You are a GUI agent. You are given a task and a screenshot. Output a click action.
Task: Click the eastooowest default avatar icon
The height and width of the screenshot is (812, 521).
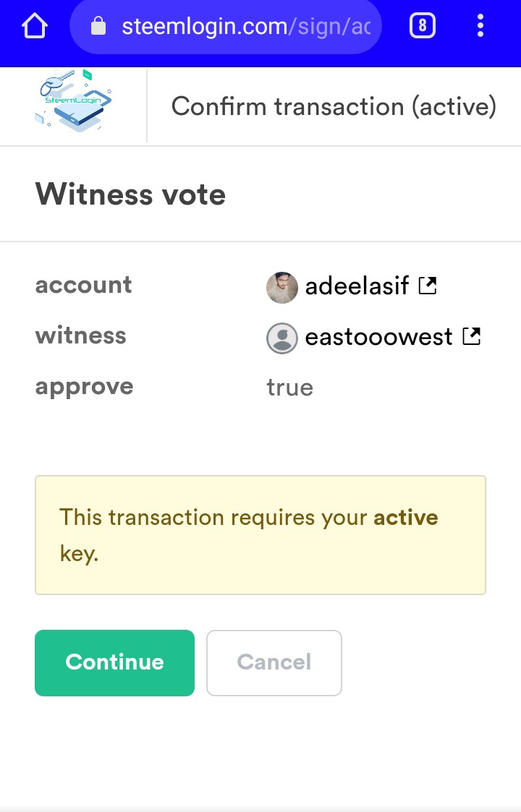pos(282,338)
